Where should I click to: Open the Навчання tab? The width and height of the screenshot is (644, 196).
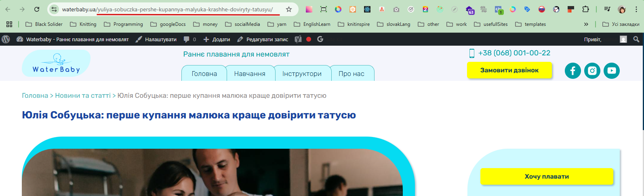tap(250, 74)
